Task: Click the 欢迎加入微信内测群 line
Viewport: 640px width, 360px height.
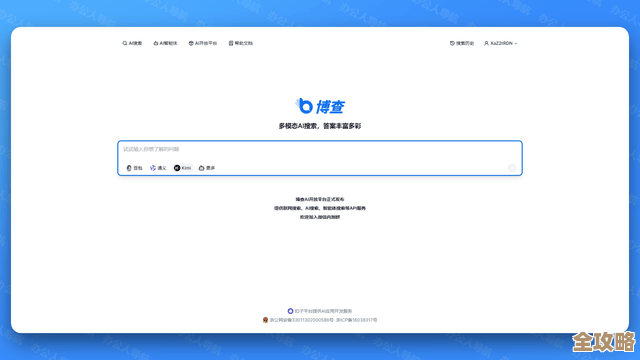Action: pyautogui.click(x=320, y=217)
